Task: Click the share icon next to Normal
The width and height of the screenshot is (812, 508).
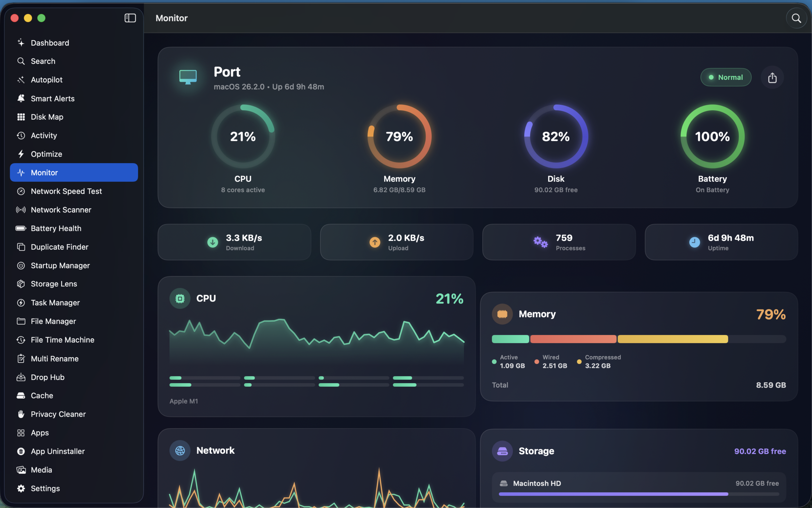Action: pyautogui.click(x=772, y=77)
